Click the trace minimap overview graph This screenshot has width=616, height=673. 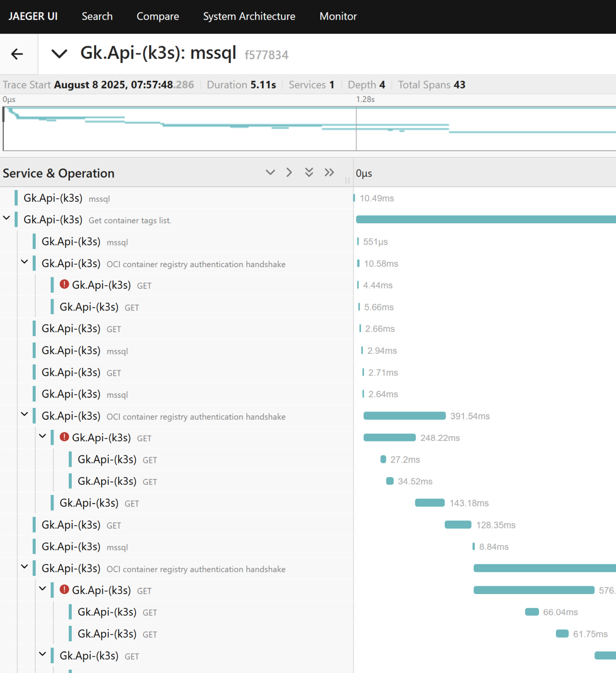click(308, 129)
